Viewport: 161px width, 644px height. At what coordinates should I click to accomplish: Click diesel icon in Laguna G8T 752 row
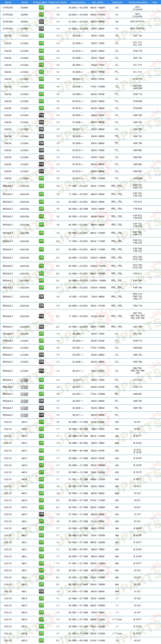[x=41, y=316]
